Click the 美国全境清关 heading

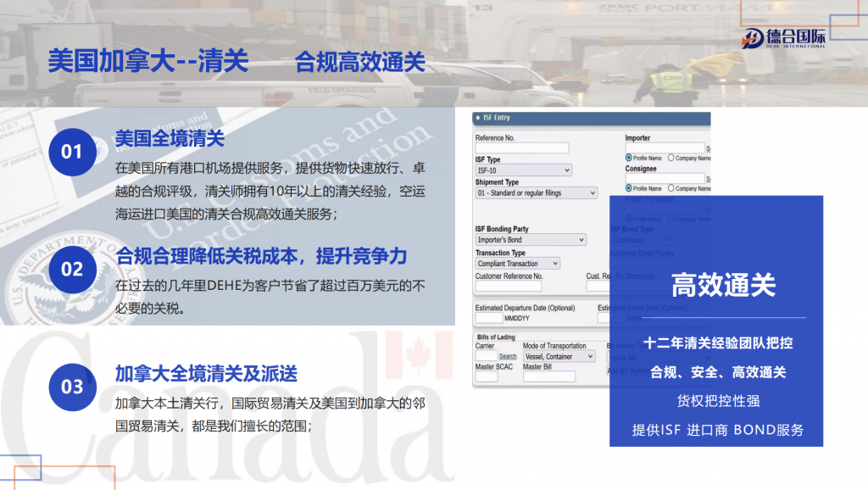coord(170,139)
